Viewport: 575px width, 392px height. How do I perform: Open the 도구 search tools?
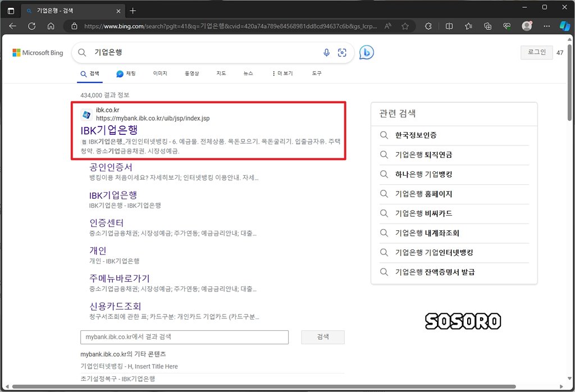click(317, 74)
